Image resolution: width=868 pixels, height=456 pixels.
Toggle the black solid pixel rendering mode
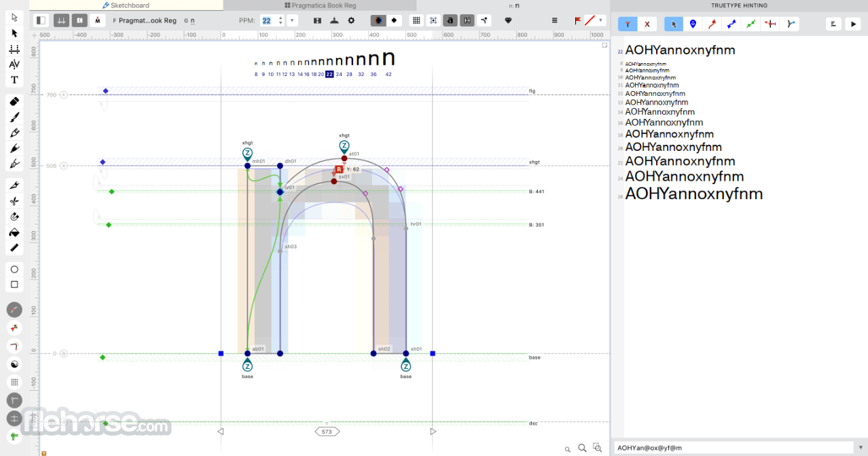[394, 20]
